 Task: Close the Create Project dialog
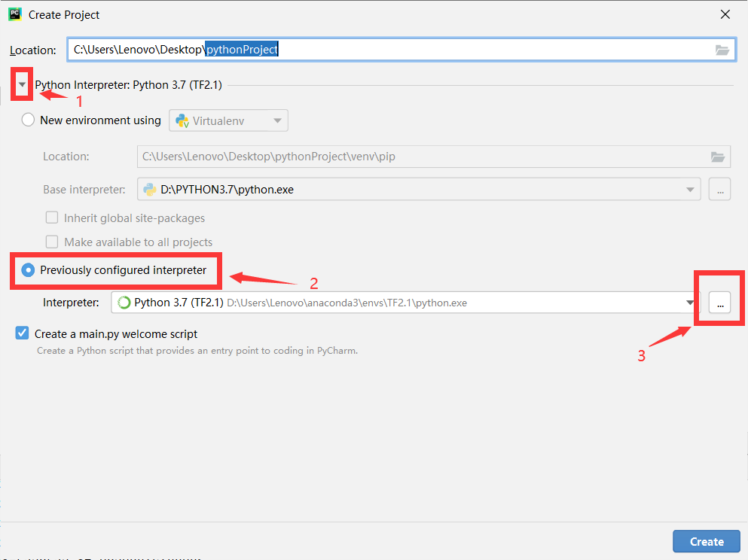725,15
